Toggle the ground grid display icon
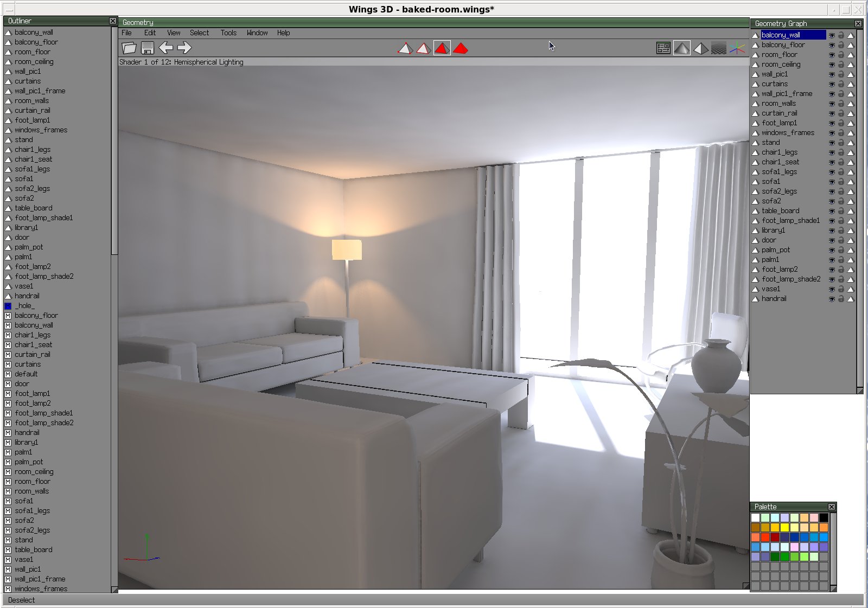Screen dimensions: 868x608 (718, 48)
